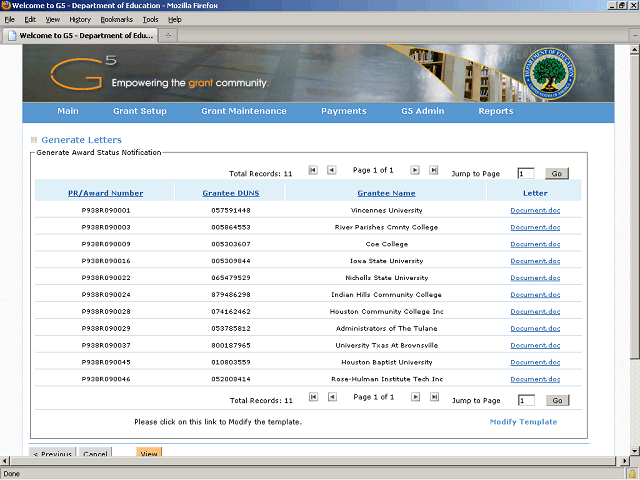Viewport: 640px width, 480px height.
Task: Click the vertical scrollbar down arrow
Action: coord(634,451)
